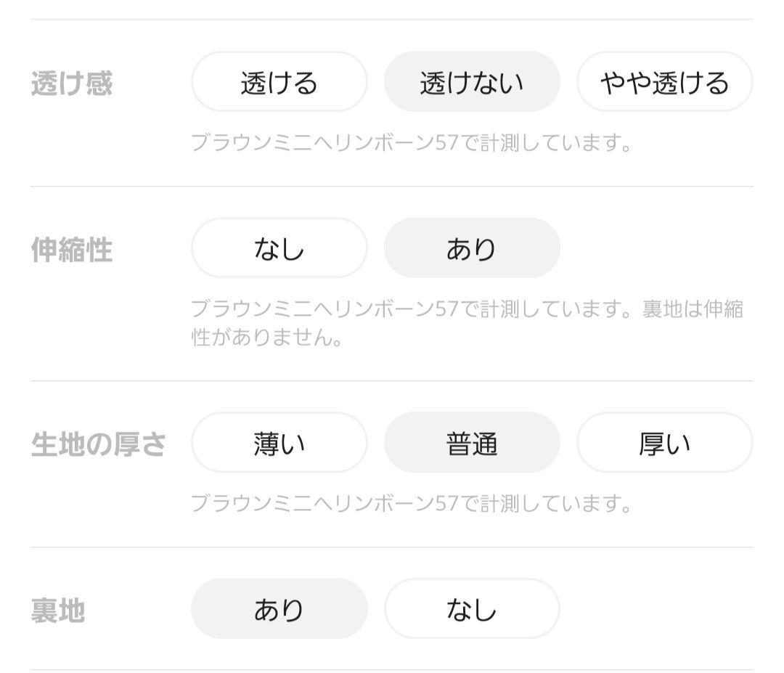Click the measurement note under 生地の厚さ

pos(414,501)
